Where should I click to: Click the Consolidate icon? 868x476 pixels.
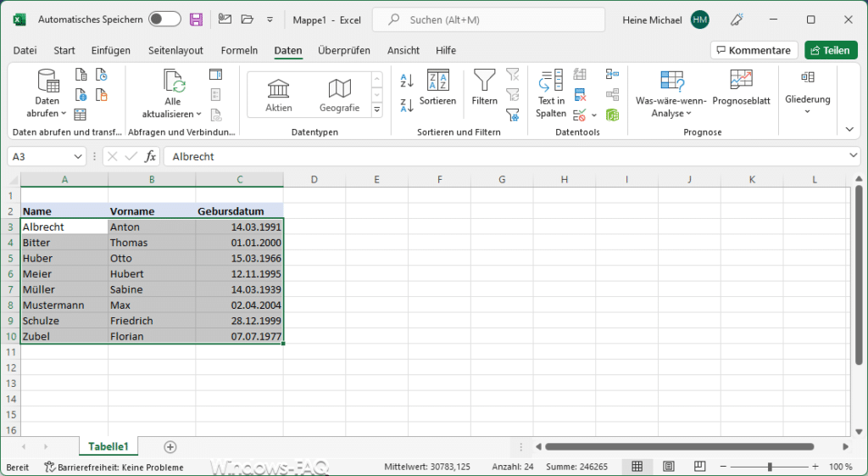pyautogui.click(x=612, y=75)
